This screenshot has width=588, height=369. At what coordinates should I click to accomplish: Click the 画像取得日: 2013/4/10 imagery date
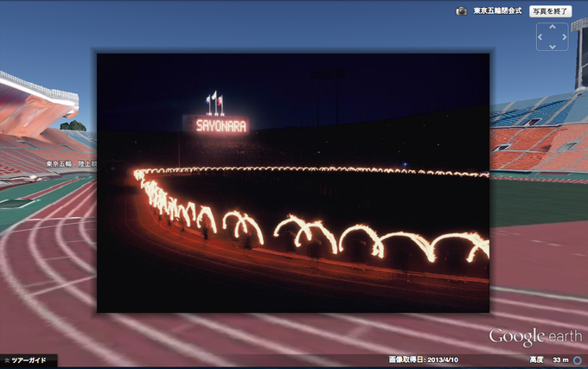(424, 359)
